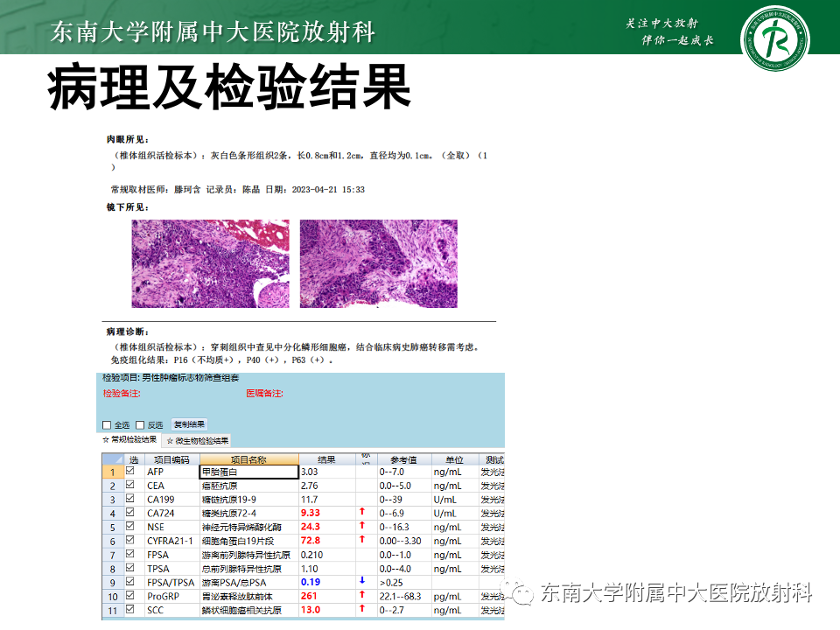Click the 医嘱备注 label
Image resolution: width=840 pixels, height=630 pixels.
pos(264,393)
